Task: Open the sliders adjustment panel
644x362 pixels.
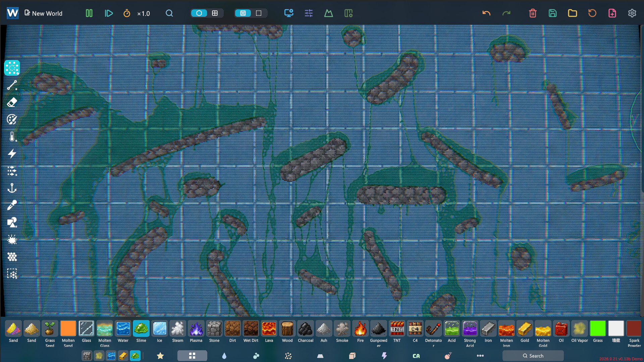Action: point(309,13)
